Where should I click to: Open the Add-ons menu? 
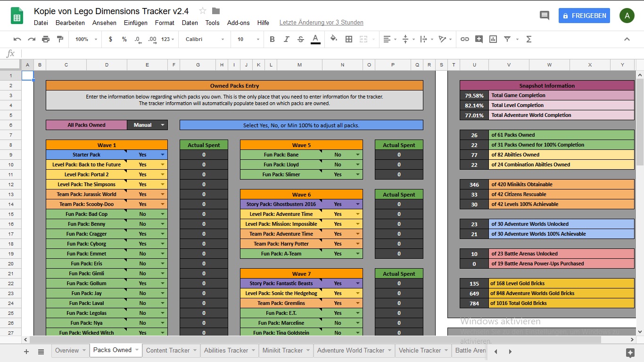(x=239, y=23)
